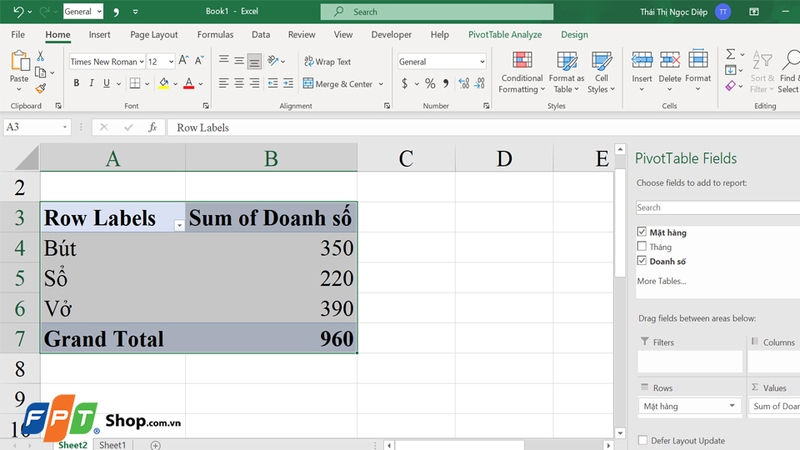Open Row Labels filter dropdown
The image size is (800, 450).
click(179, 225)
